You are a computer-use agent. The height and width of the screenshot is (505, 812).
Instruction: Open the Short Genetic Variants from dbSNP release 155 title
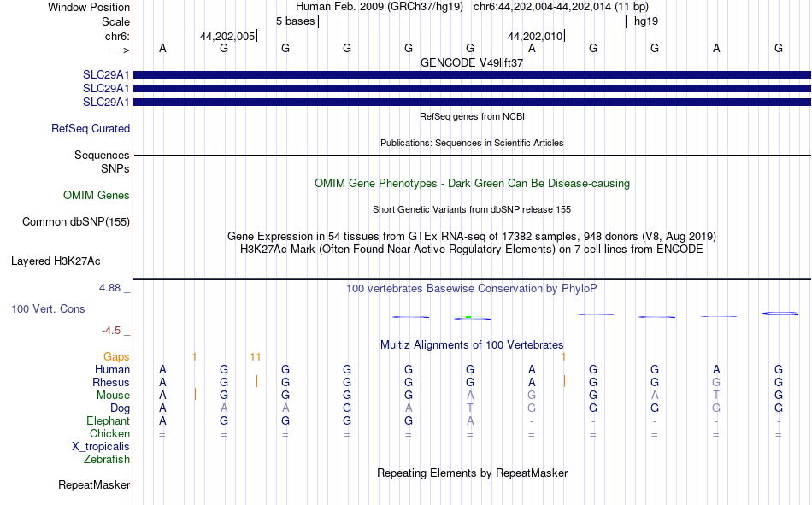tap(472, 209)
